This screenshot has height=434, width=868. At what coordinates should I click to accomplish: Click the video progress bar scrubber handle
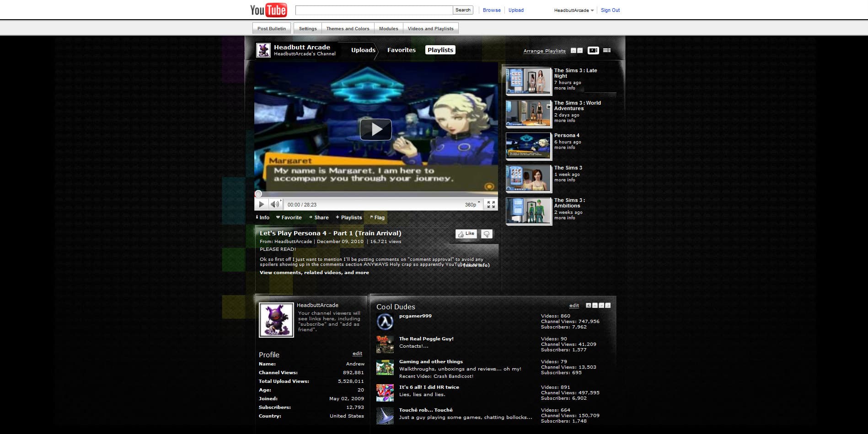pos(258,194)
